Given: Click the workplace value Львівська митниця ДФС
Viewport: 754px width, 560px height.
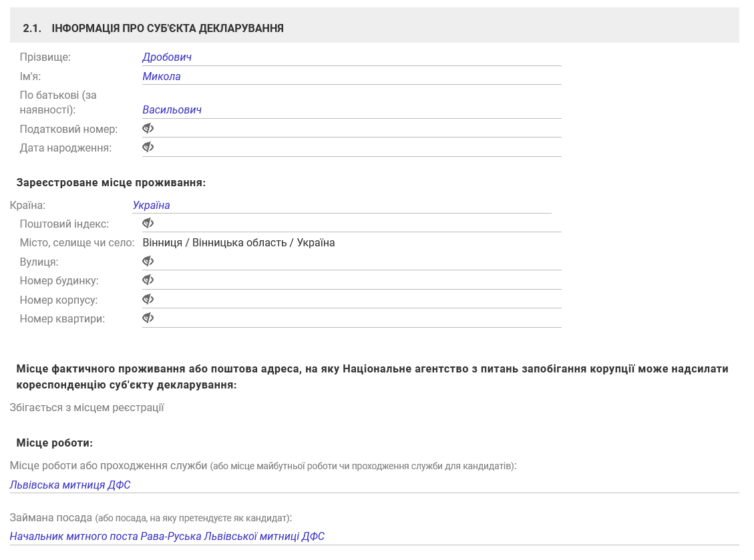Looking at the screenshot, I should pyautogui.click(x=70, y=485).
